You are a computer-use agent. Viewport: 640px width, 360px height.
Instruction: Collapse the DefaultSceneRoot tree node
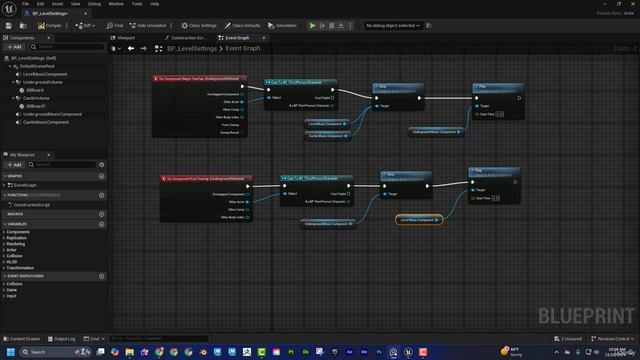coord(9,66)
